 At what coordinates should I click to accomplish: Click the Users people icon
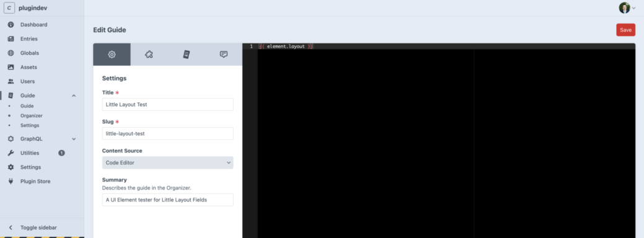tap(11, 81)
